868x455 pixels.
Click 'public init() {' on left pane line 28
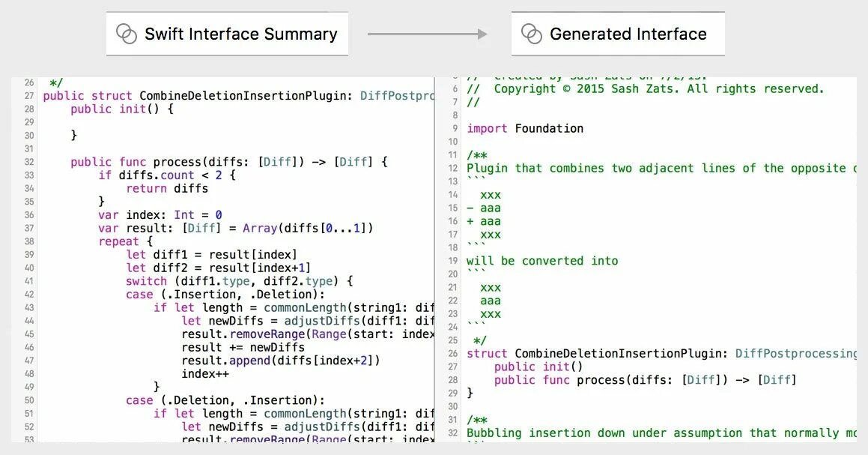click(x=122, y=109)
